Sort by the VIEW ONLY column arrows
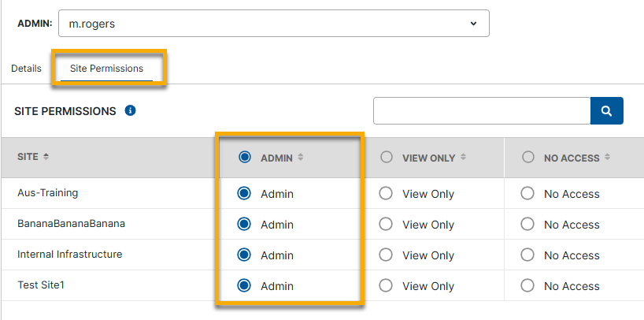This screenshot has height=320, width=644. click(464, 158)
